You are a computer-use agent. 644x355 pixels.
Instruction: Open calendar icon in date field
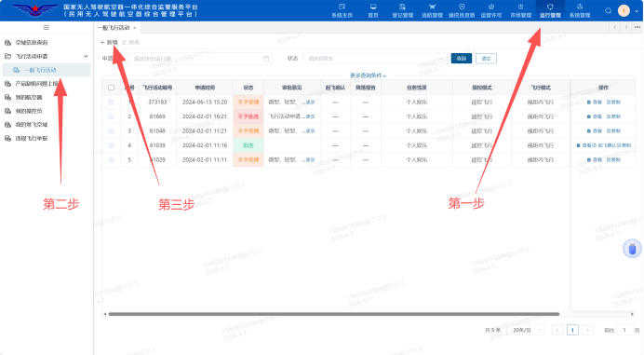[266, 59]
